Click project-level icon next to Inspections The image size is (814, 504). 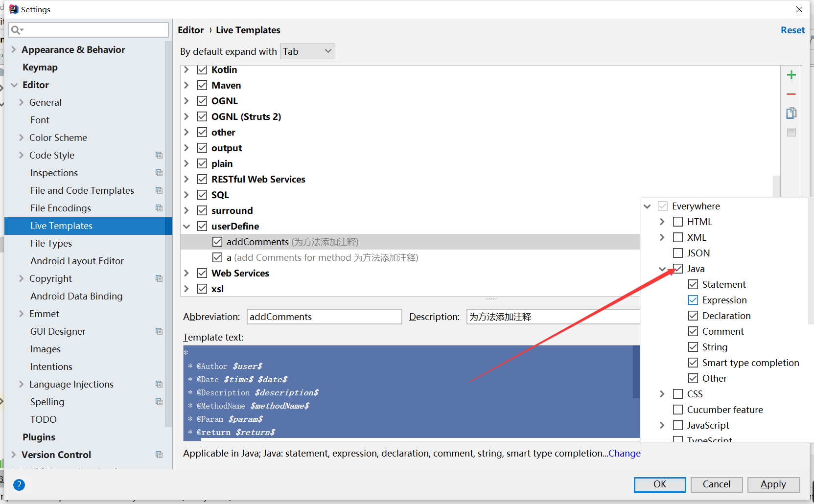tap(159, 173)
